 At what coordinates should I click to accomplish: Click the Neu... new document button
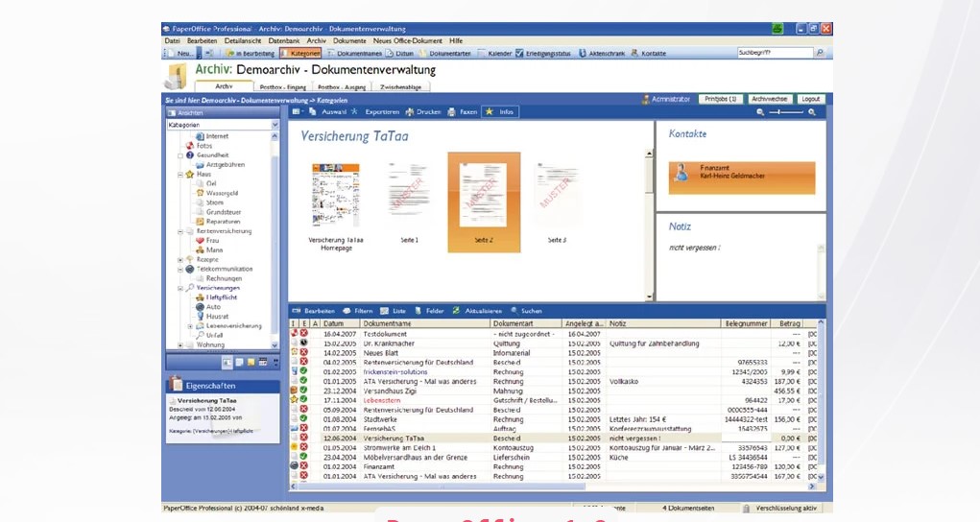click(179, 53)
